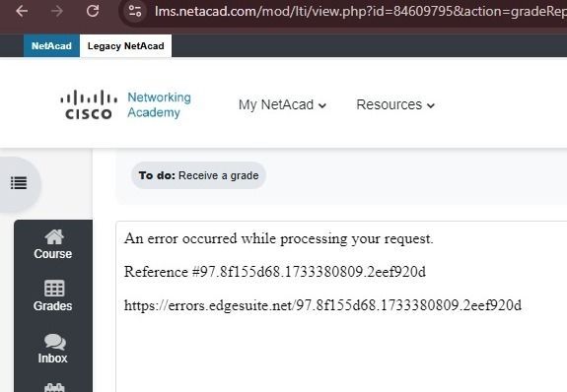Screen dimensions: 567x392
Task: Open site information icon in address bar
Action: 135,11
